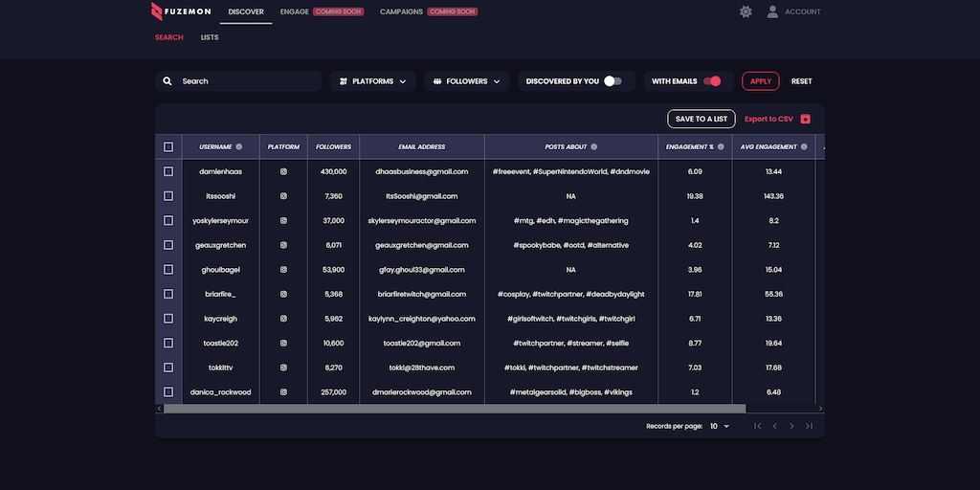Click the Fuzemon logo icon
980x490 pixels.
[157, 11]
